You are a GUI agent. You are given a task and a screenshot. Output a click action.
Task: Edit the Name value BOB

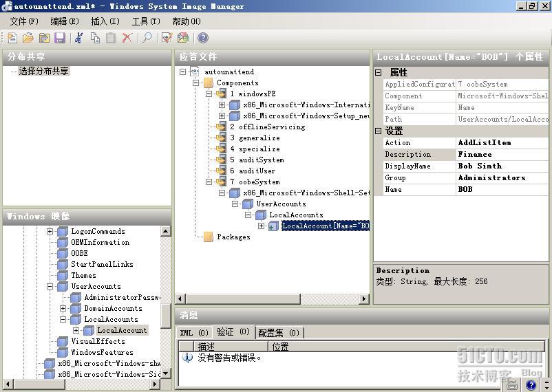coord(502,189)
